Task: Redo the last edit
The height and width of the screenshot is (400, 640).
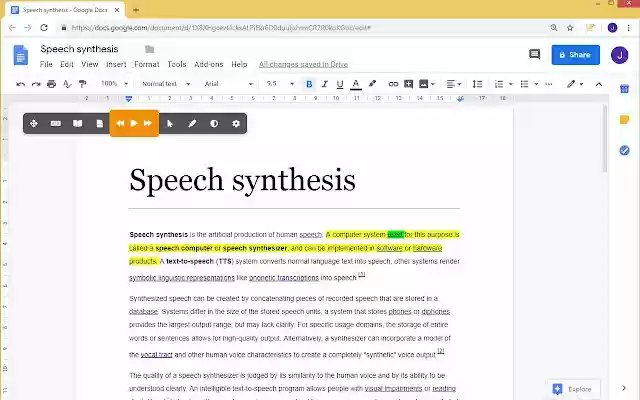Action: (x=36, y=84)
